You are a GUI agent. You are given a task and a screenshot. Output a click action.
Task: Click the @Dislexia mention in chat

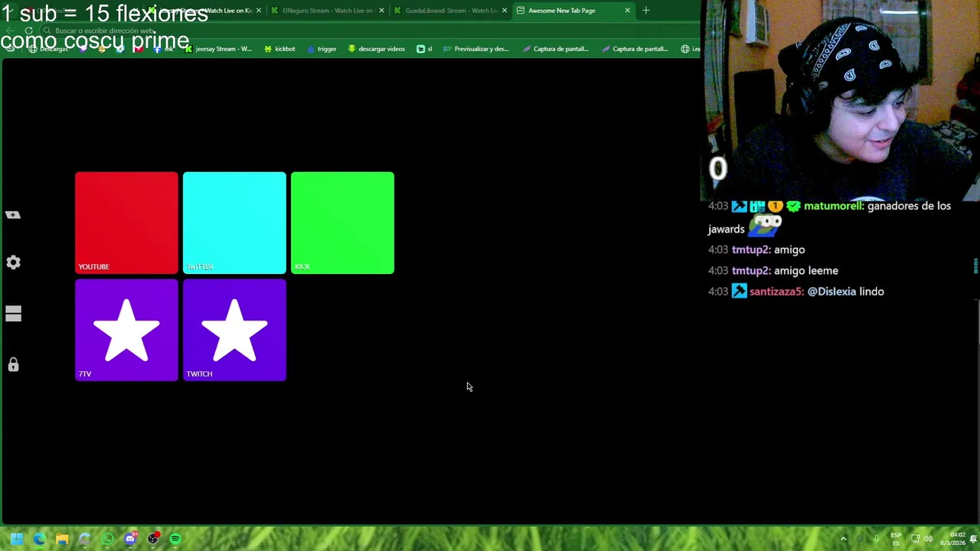click(x=832, y=292)
